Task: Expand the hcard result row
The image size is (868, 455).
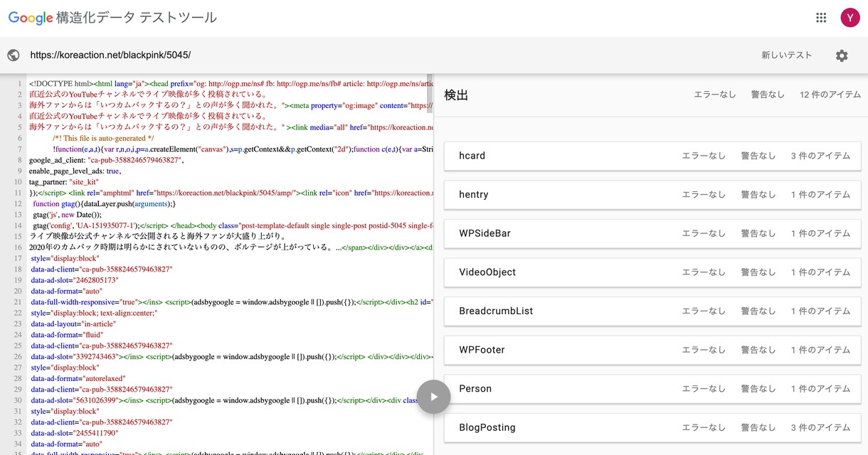Action: (x=652, y=156)
